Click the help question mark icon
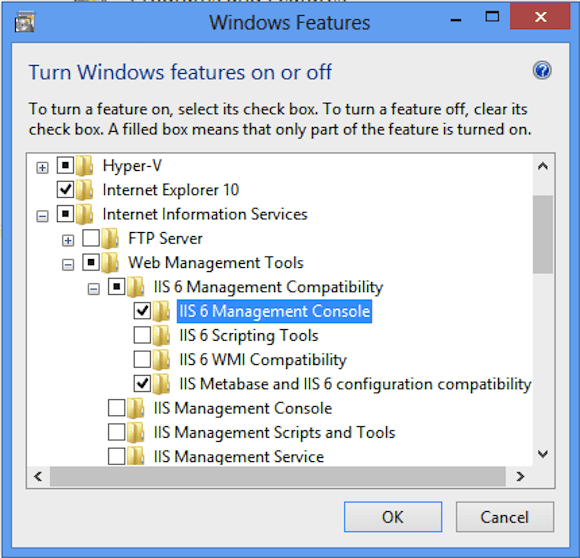The width and height of the screenshot is (580, 558). click(x=542, y=70)
